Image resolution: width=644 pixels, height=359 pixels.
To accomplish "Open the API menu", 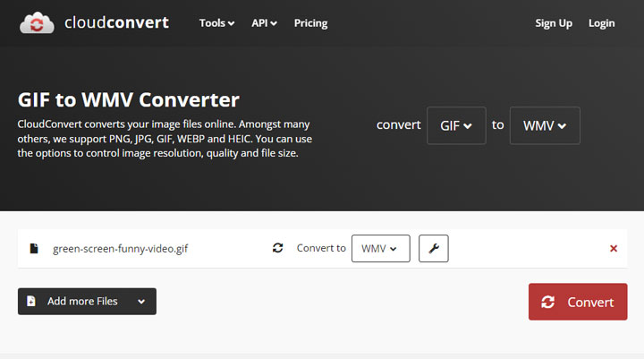I will [x=264, y=23].
